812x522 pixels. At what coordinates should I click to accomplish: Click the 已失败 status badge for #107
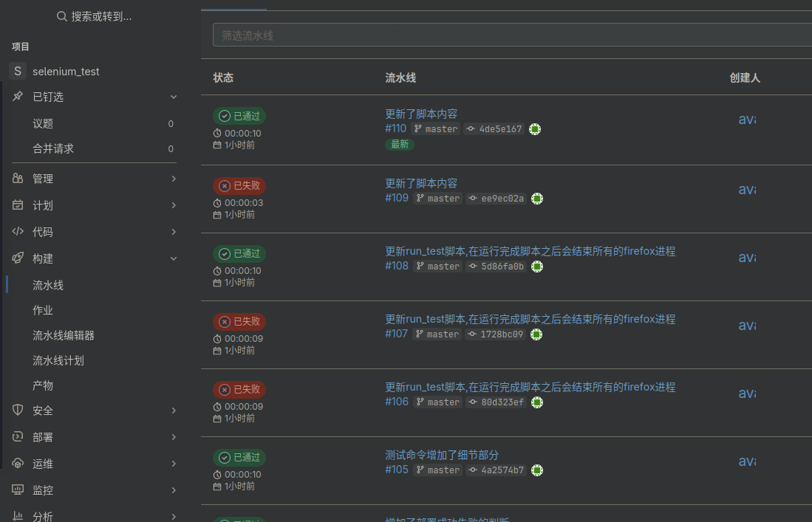coord(239,322)
